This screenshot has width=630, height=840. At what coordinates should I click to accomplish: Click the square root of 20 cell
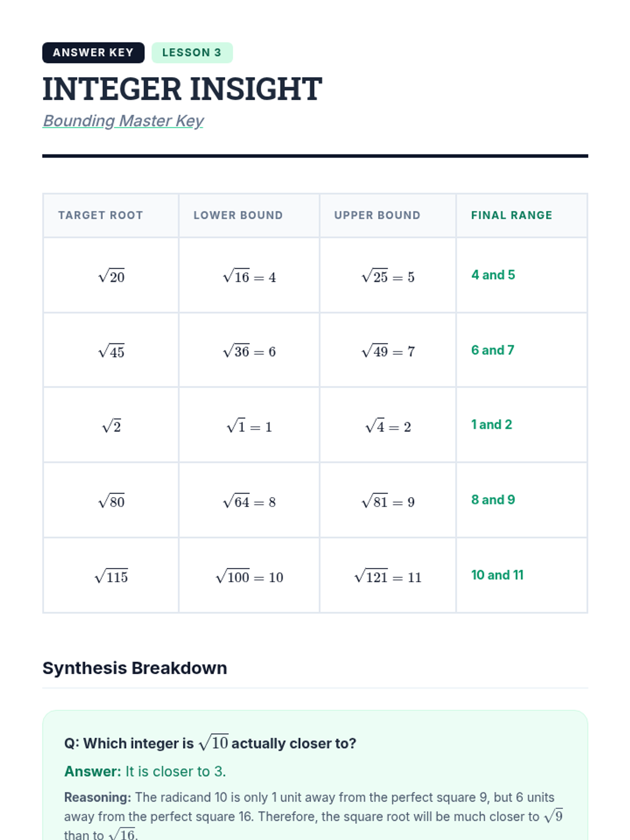click(x=111, y=276)
